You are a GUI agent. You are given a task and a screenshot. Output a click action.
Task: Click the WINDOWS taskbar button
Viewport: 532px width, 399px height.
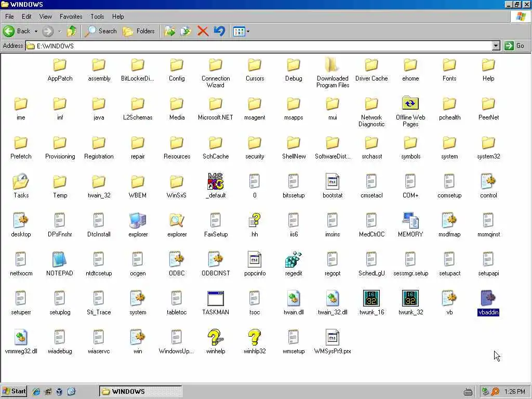point(140,391)
